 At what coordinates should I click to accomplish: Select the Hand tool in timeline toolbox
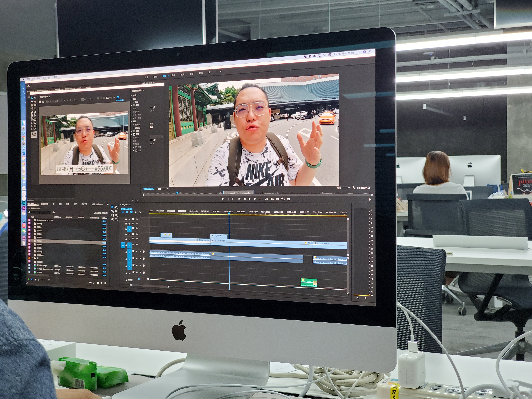click(x=112, y=219)
